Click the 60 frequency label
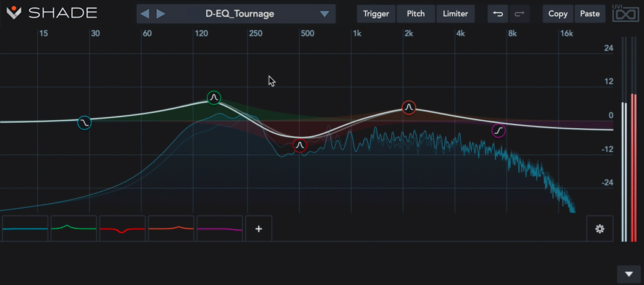The width and height of the screenshot is (644, 285). [147, 33]
